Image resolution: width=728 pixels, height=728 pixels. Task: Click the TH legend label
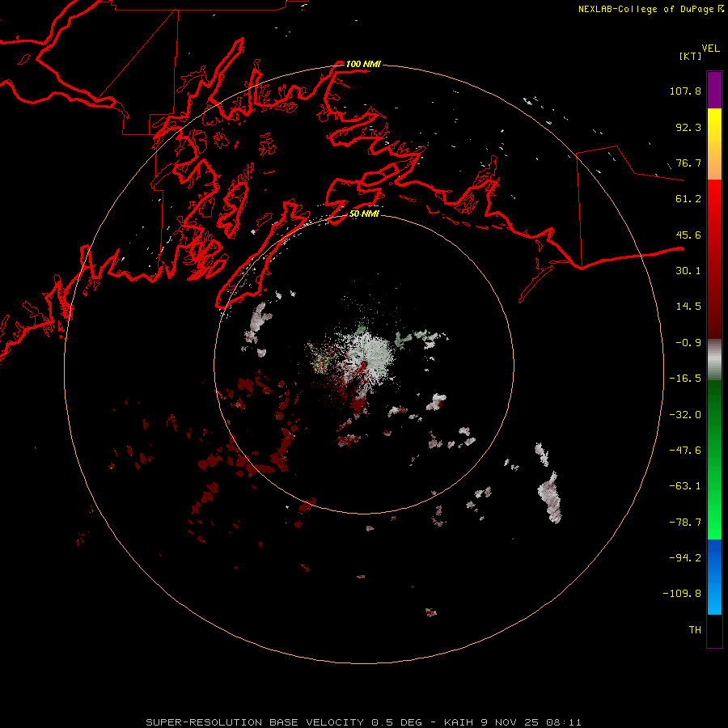click(x=695, y=630)
